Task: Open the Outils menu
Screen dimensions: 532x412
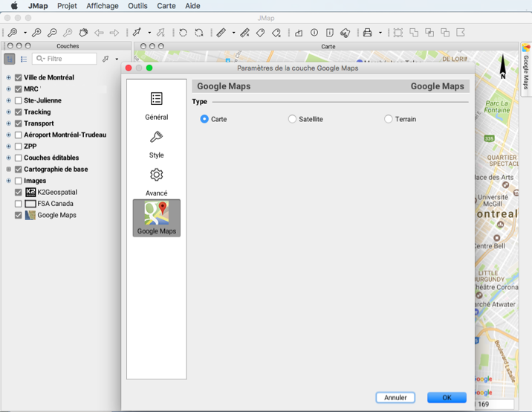Action: tap(137, 6)
